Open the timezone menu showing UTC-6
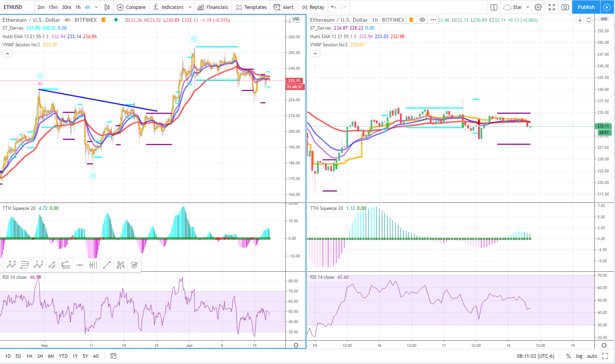Image resolution: width=615 pixels, height=364 pixels. pyautogui.click(x=536, y=356)
